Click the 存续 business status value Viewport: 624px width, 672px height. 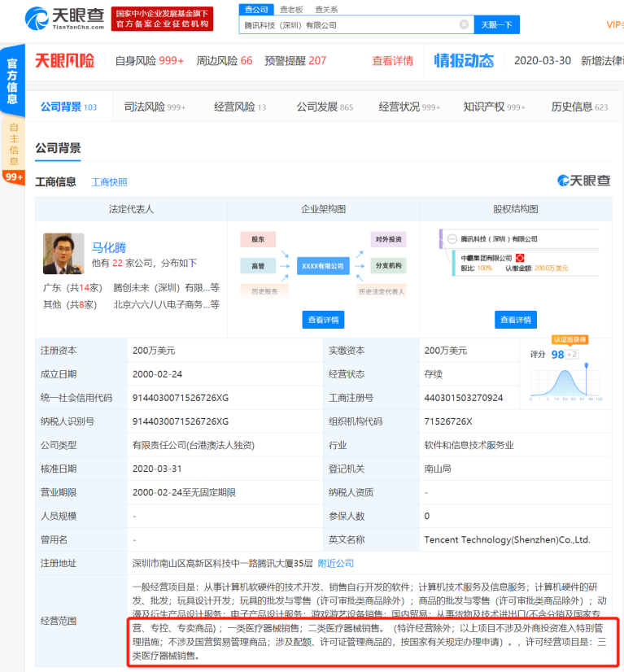[x=434, y=374]
